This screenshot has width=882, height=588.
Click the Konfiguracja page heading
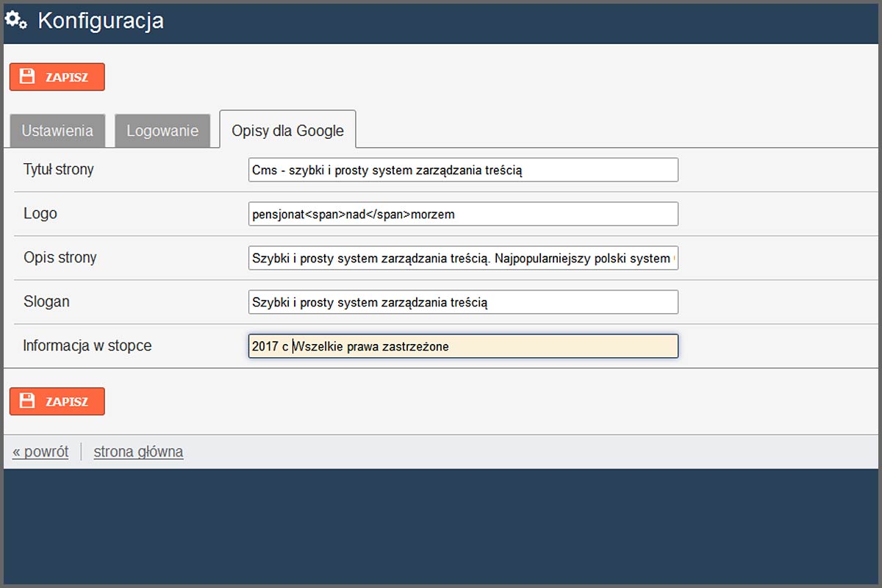click(101, 21)
